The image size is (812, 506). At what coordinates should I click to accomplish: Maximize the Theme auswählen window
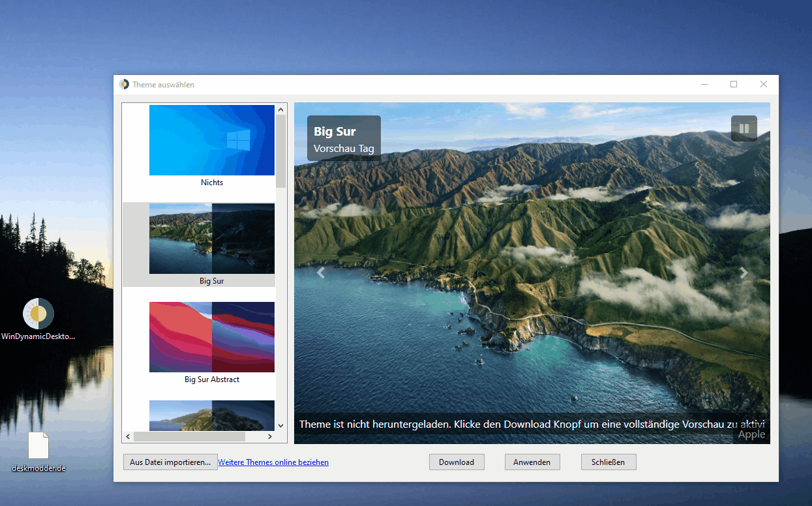click(734, 84)
